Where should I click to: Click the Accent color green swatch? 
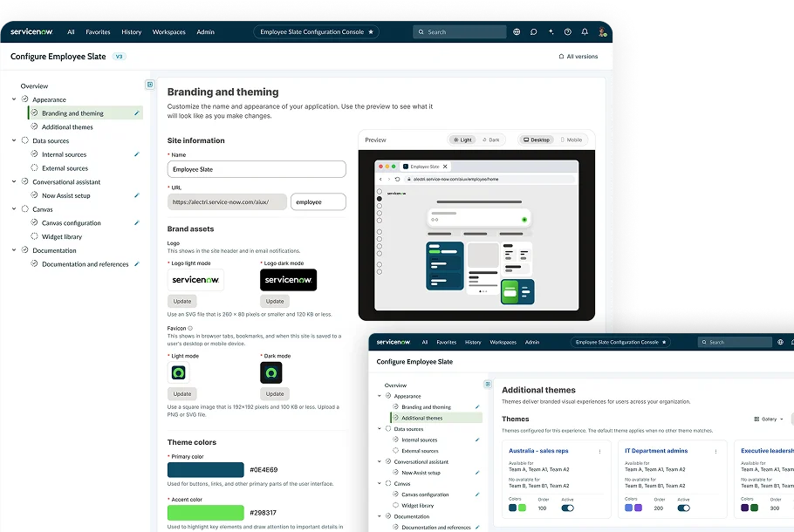pyautogui.click(x=206, y=513)
